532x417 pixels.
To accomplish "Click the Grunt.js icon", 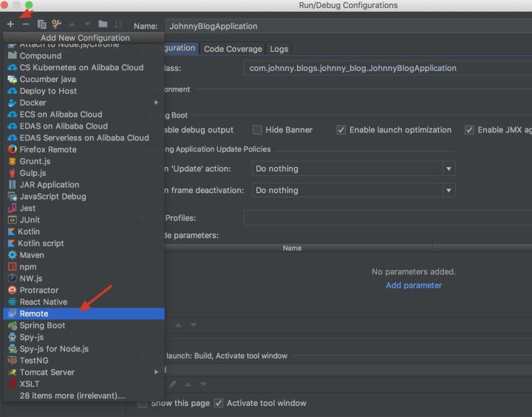I will pos(13,161).
